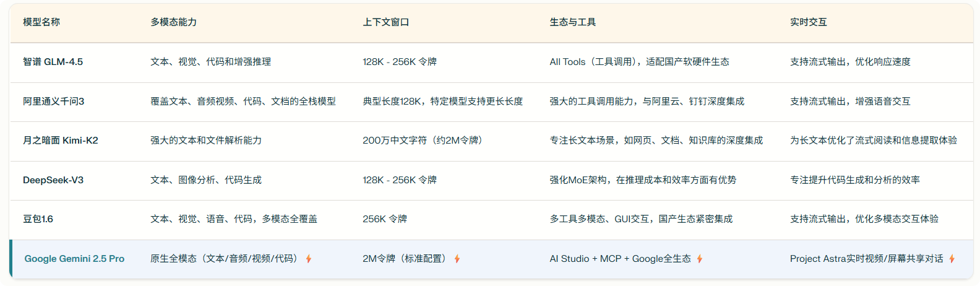Select cell Project Astra实时视频/屏幕共享对话
The height and width of the screenshot is (286, 980).
867,259
